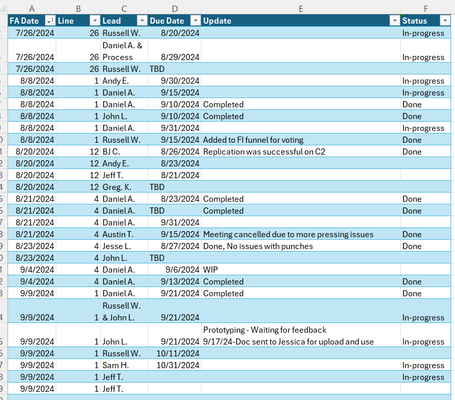Select column C header
This screenshot has width=455, height=400.
pos(124,9)
